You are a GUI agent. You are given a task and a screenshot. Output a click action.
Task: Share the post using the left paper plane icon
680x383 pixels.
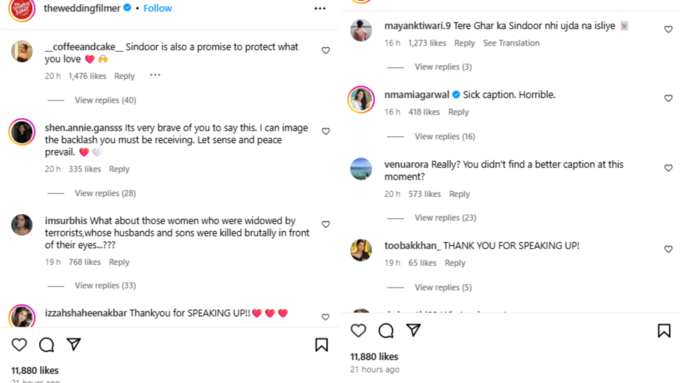tap(74, 344)
